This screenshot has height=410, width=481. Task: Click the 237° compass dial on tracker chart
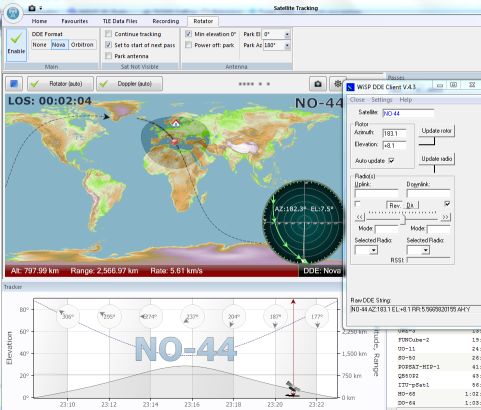[192, 316]
